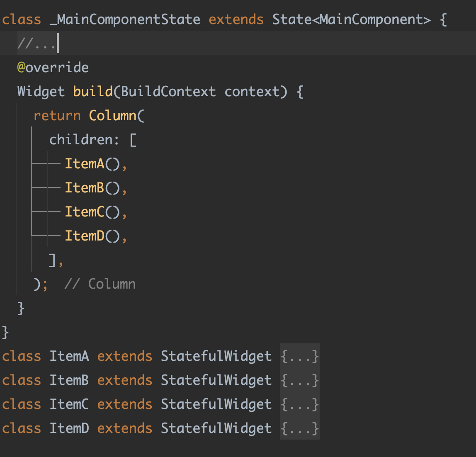Image resolution: width=476 pixels, height=457 pixels.
Task: Expand folded body of class ItemA
Action: coord(299,356)
